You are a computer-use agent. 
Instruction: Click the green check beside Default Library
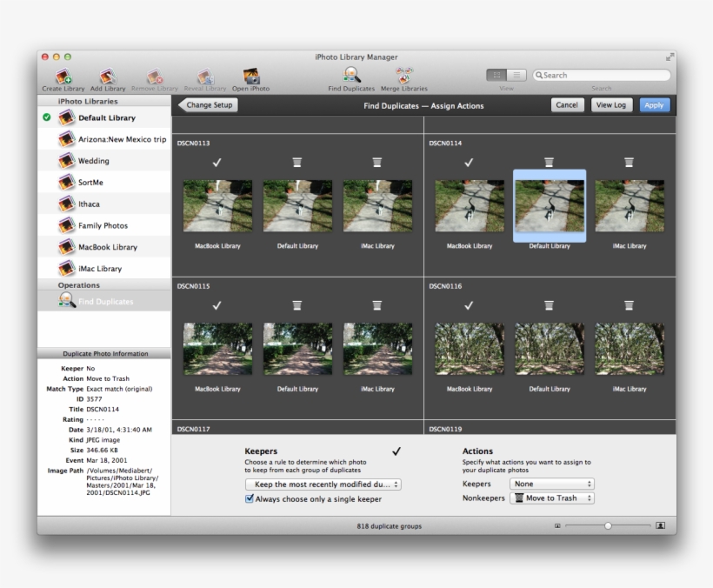46,117
